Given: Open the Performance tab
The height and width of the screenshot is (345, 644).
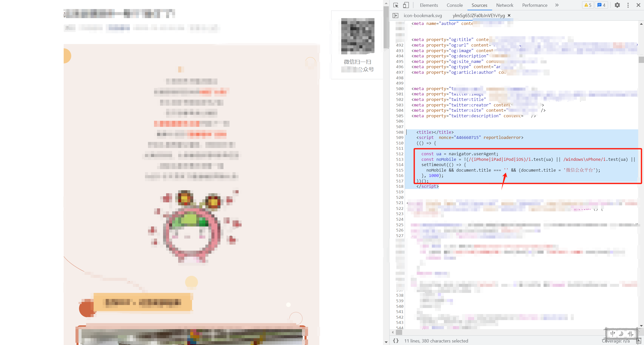Looking at the screenshot, I should point(535,5).
